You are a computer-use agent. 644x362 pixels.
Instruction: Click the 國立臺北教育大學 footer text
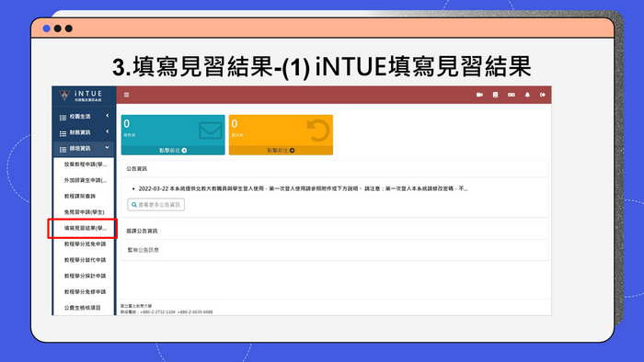(136, 306)
